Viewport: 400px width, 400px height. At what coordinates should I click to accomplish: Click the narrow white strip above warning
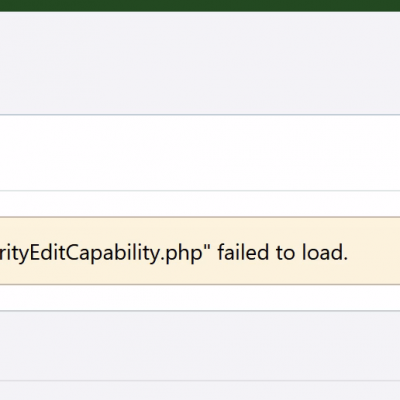(x=200, y=204)
